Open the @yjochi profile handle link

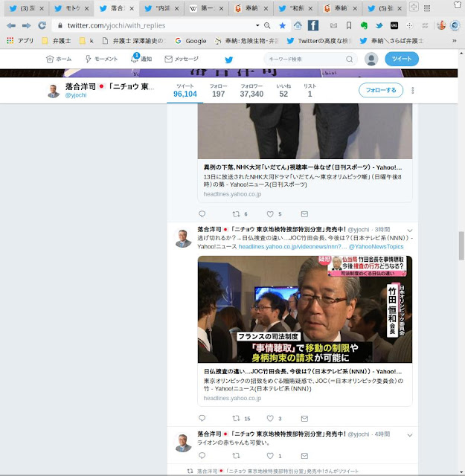tap(76, 95)
